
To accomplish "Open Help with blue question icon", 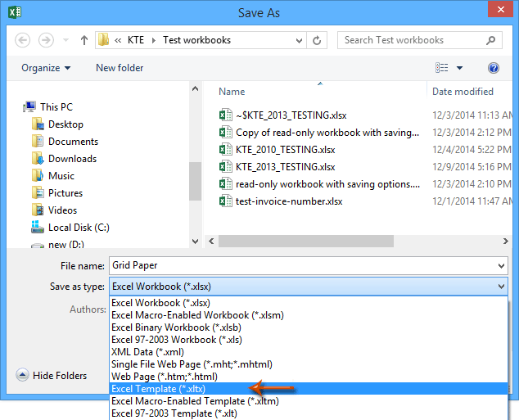I will [493, 68].
